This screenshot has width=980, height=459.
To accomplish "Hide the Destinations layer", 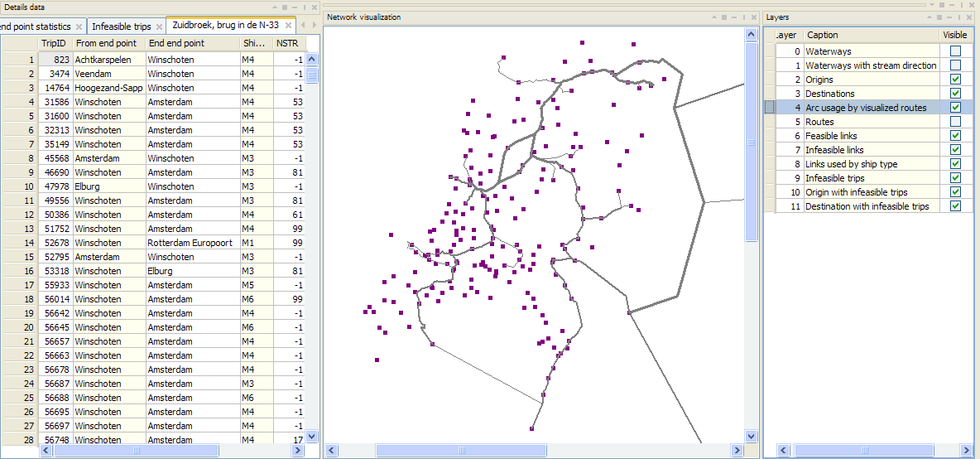I will pos(956,93).
